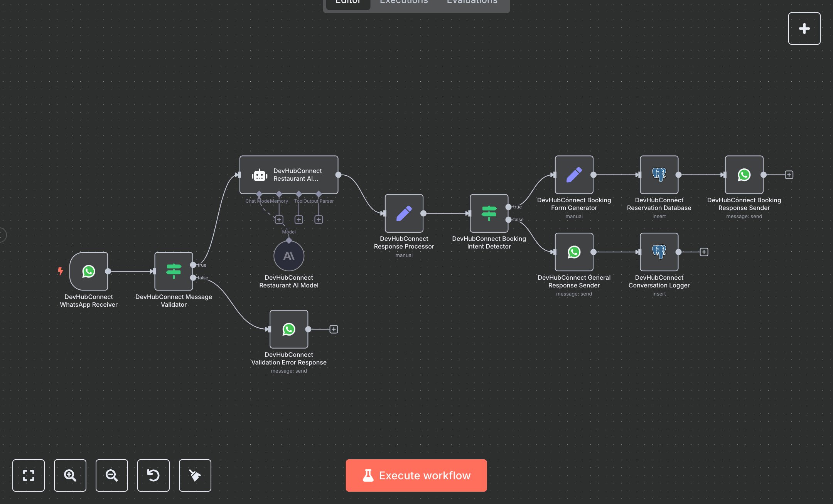Click the Restaurant AI Model Anthropic node

[288, 256]
